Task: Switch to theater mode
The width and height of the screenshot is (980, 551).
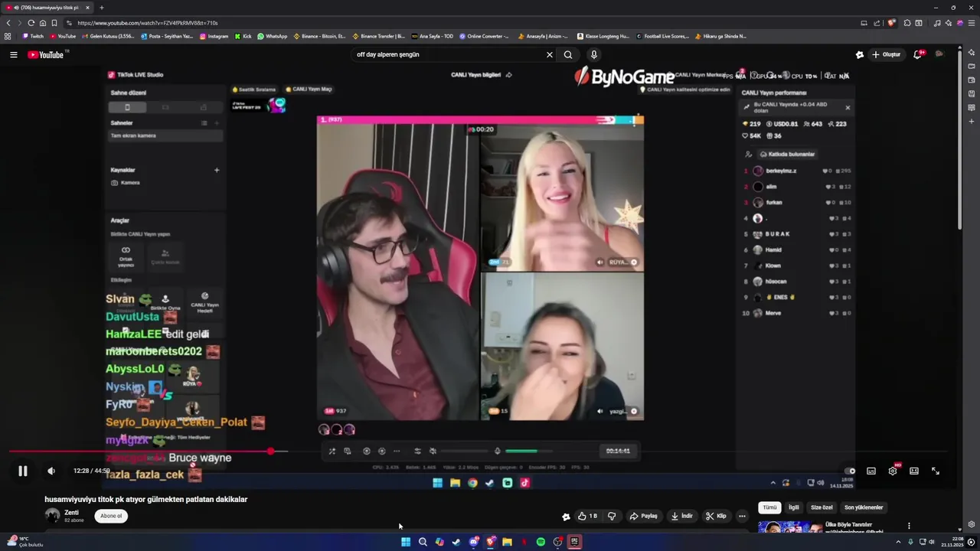Action: (x=914, y=471)
